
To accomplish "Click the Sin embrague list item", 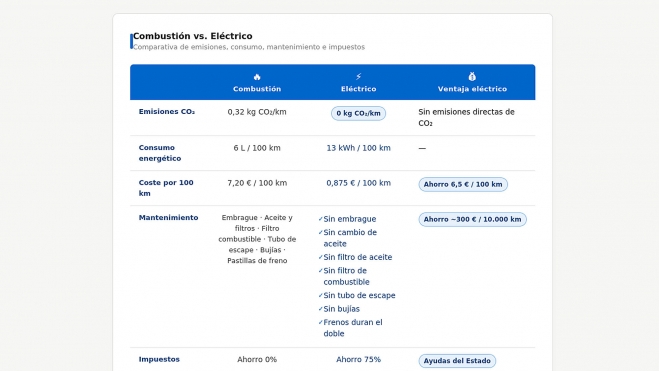I will tap(347, 219).
